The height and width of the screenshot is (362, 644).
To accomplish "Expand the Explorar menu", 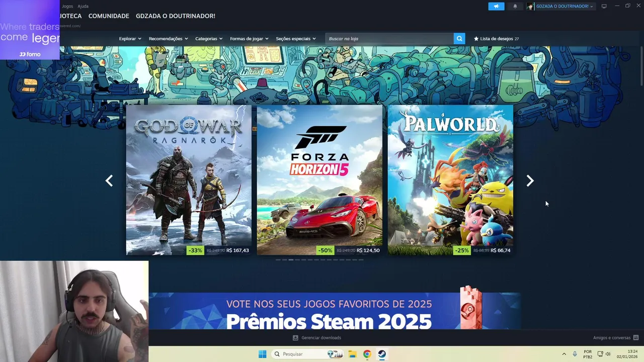I will (x=130, y=39).
